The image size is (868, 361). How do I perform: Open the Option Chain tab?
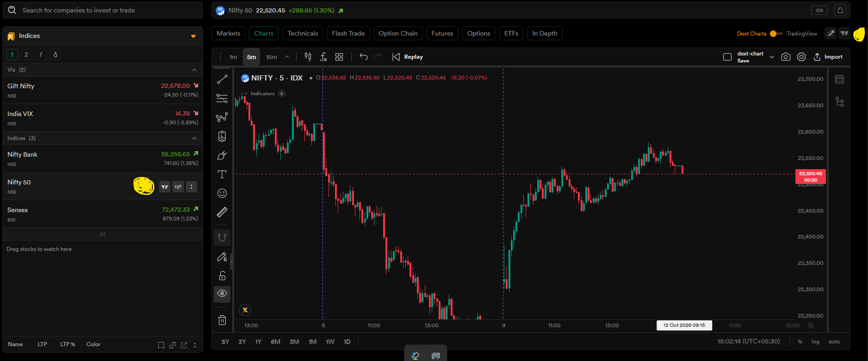(398, 33)
